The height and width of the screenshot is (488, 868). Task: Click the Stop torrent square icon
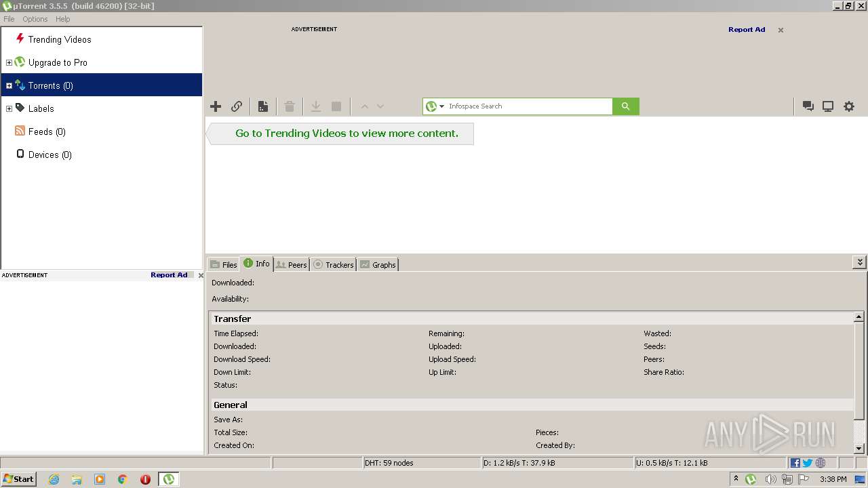336,106
